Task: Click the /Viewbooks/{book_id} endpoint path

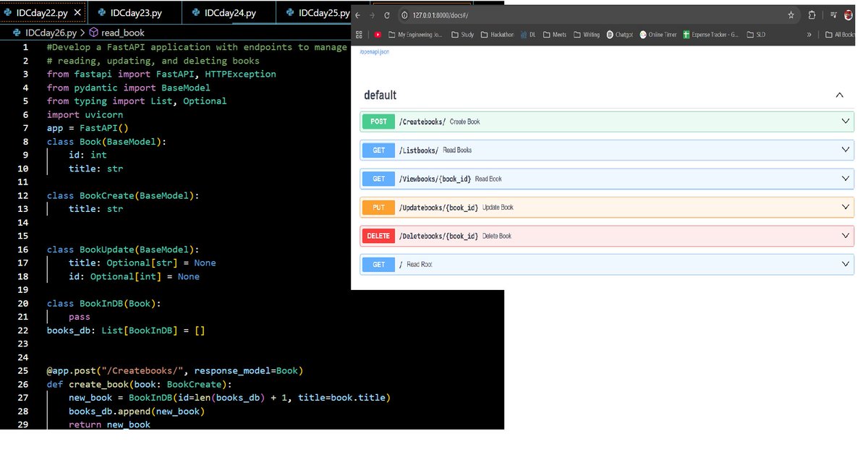Action: pyautogui.click(x=435, y=179)
